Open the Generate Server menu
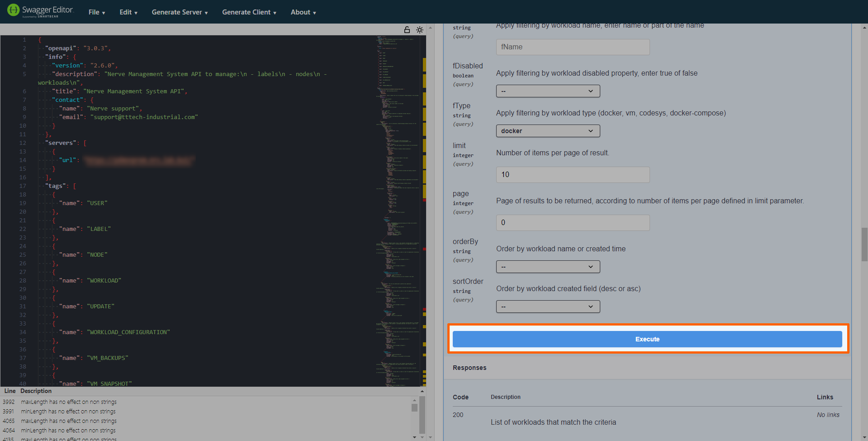The height and width of the screenshot is (441, 868). 180,12
